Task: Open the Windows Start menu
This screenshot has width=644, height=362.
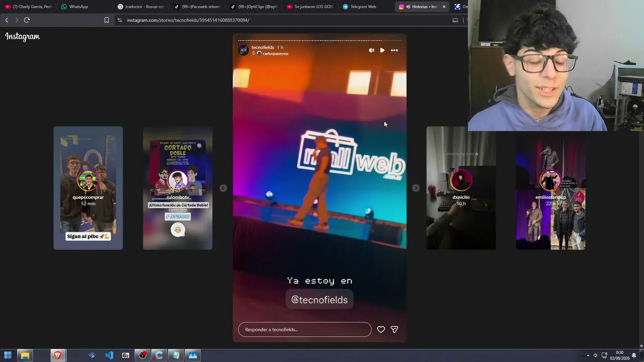Action: 8,355
